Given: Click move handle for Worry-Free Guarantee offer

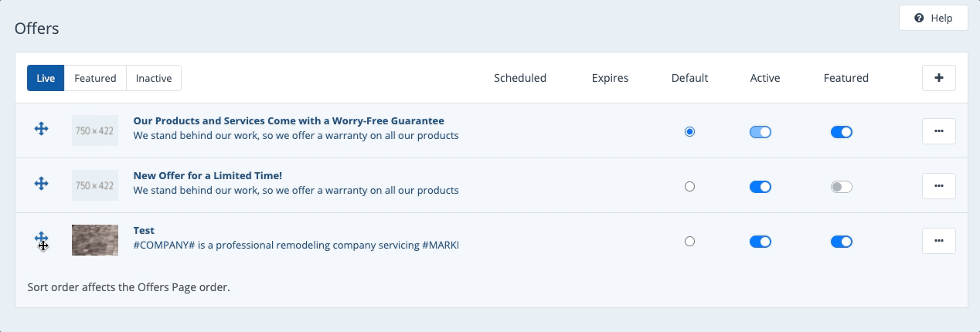Looking at the screenshot, I should (x=42, y=129).
